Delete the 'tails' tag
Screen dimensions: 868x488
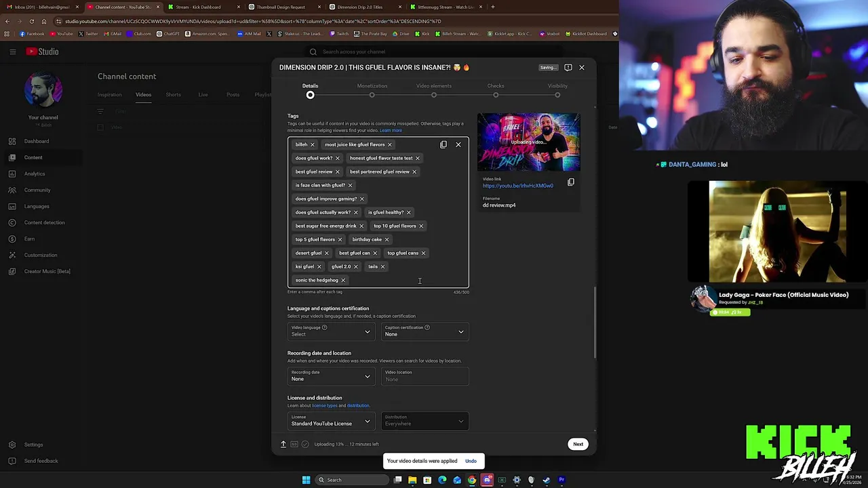382,266
